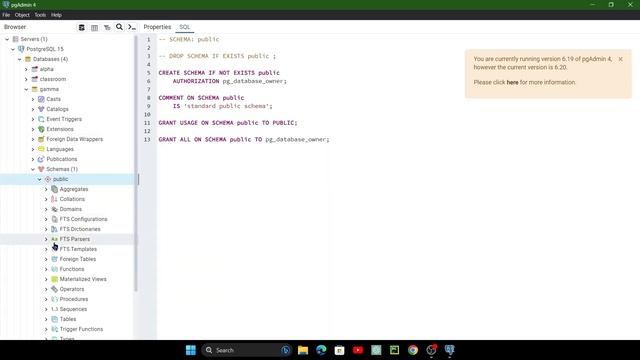
Task: Click the 'here' link in update notice
Action: click(512, 82)
